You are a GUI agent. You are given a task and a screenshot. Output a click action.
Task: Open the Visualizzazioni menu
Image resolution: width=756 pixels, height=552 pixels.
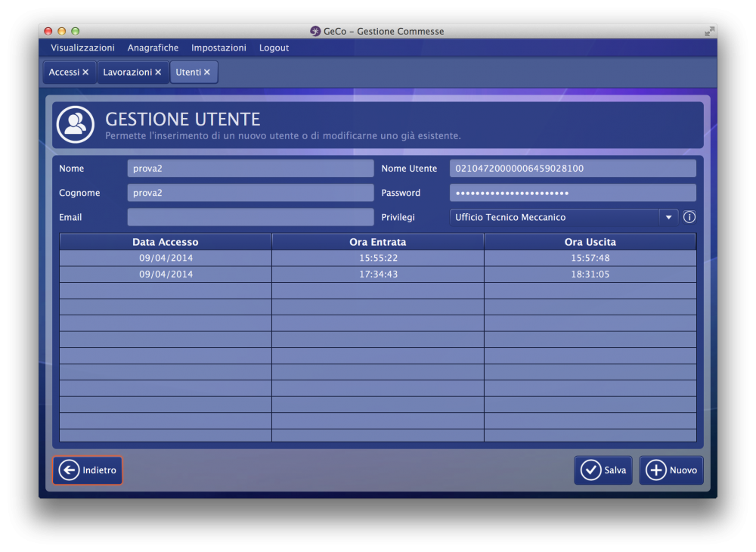click(82, 48)
